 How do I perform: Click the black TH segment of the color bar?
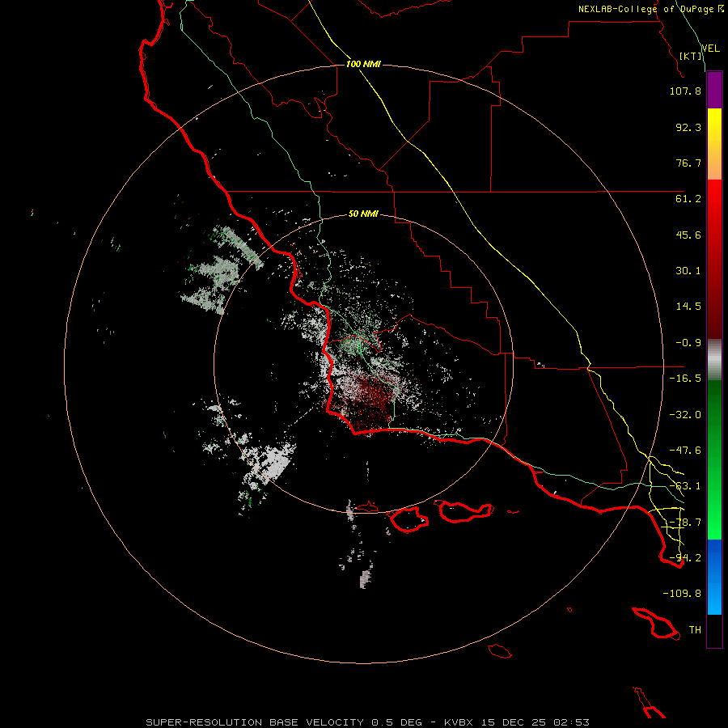click(714, 630)
